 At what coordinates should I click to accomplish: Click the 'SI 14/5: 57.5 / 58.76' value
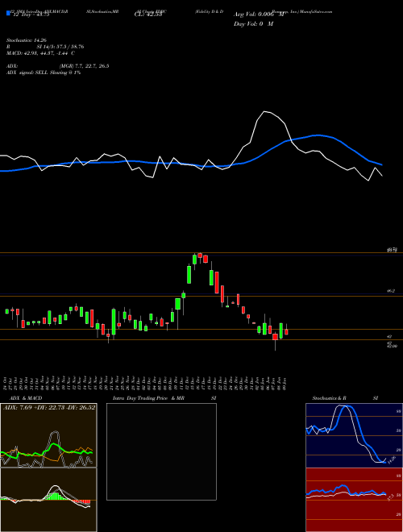coord(60,47)
